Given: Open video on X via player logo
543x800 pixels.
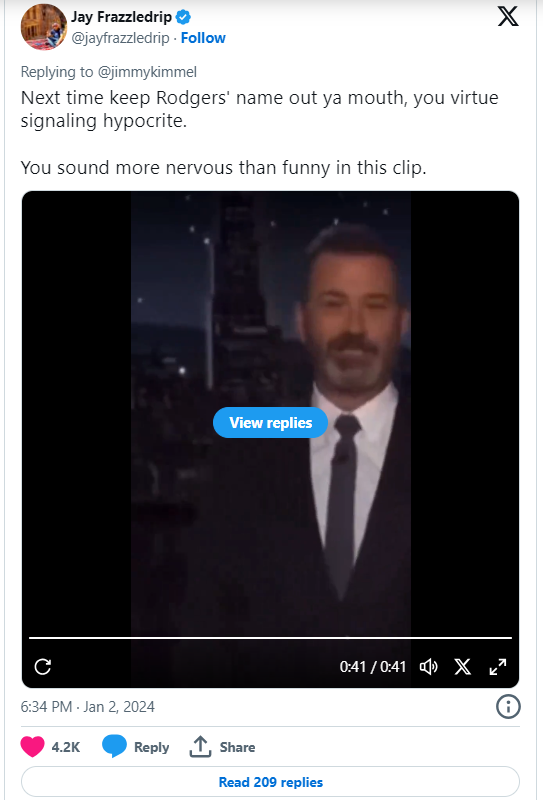Looking at the screenshot, I should click(x=462, y=666).
